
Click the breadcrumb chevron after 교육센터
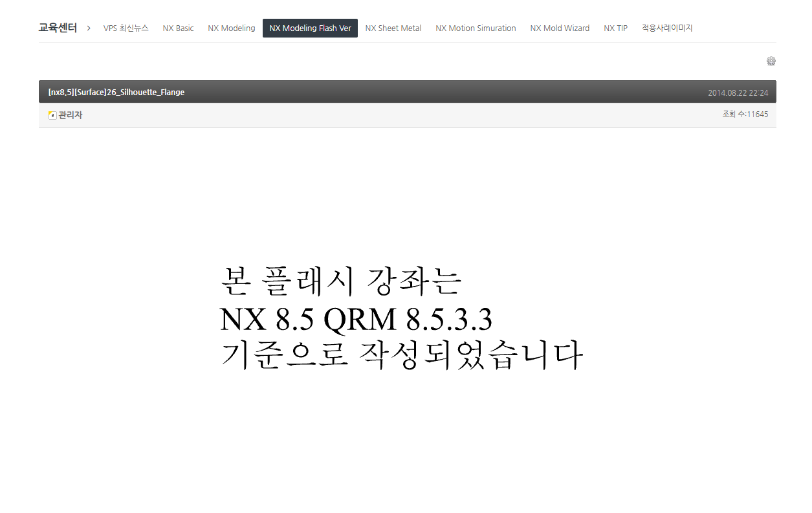pos(89,28)
